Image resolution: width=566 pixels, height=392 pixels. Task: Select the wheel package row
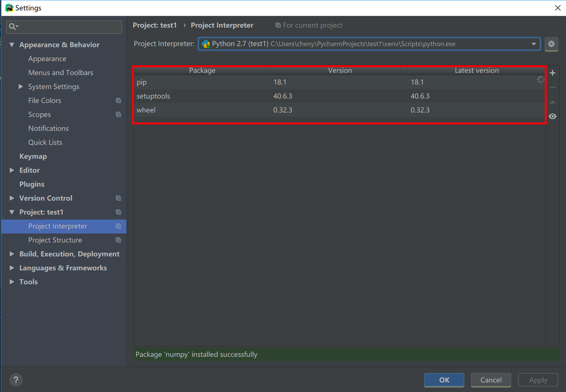click(339, 110)
